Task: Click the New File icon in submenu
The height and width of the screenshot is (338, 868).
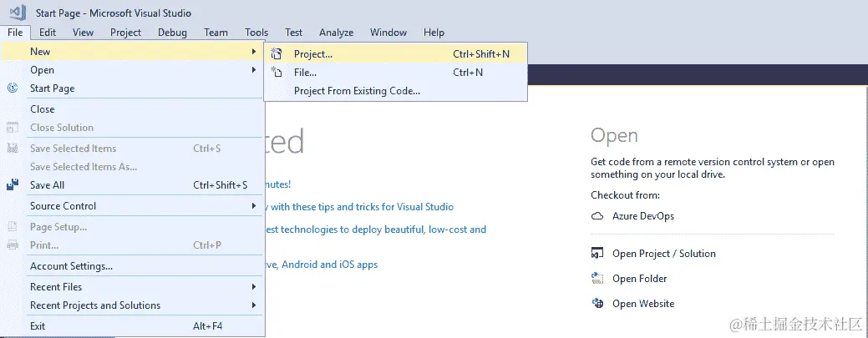Action: tap(277, 72)
